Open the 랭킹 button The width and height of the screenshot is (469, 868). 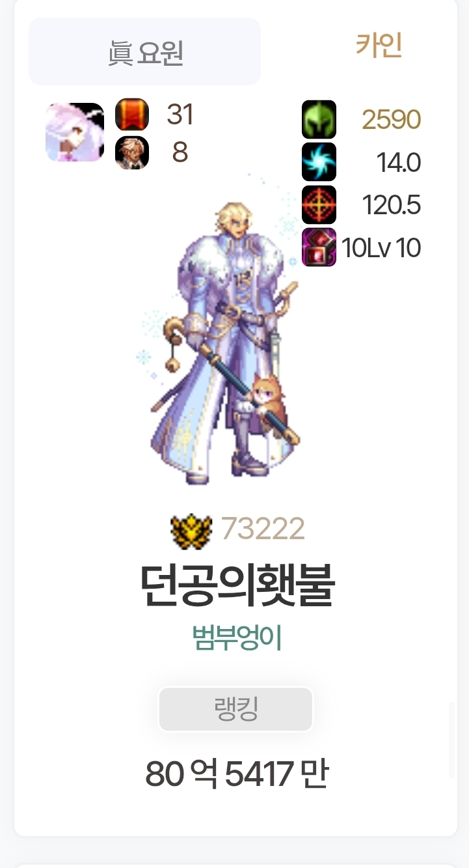click(x=235, y=709)
